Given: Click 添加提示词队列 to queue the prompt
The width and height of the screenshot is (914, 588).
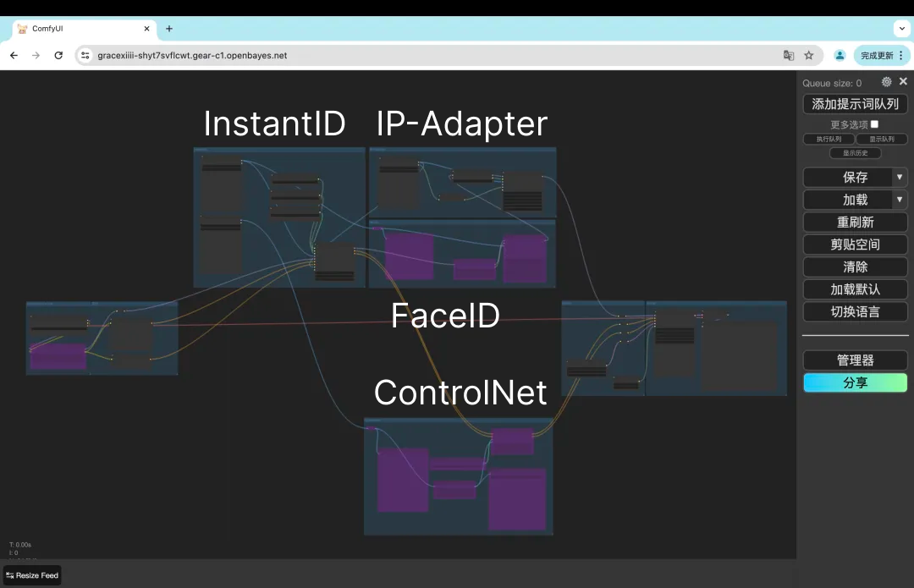Looking at the screenshot, I should 855,104.
